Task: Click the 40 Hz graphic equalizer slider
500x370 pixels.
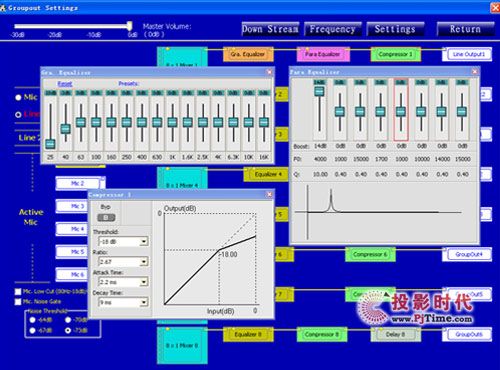Action: point(65,129)
